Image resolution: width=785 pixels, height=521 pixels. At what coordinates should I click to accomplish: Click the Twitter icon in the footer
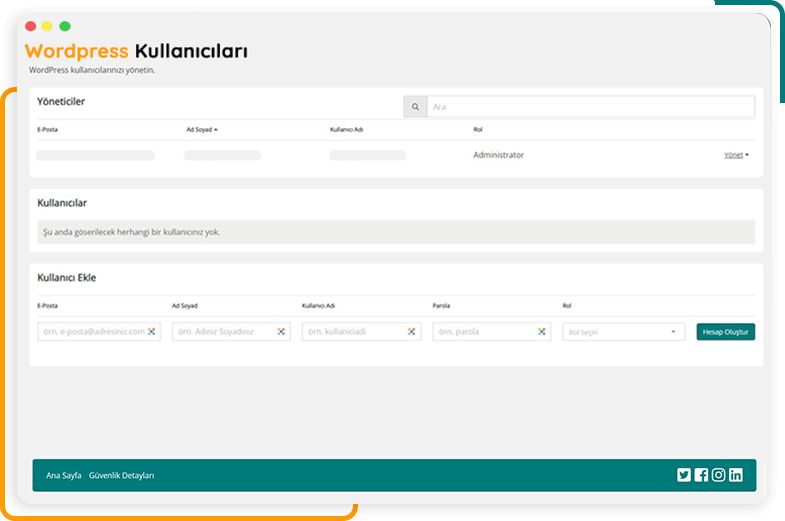click(684, 475)
